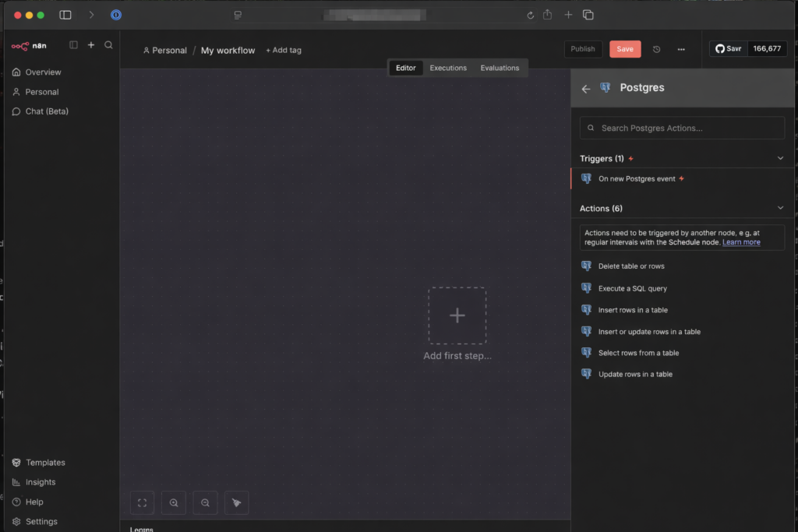The width and height of the screenshot is (798, 532).
Task: Switch to the Evaluations tab
Action: [x=500, y=68]
